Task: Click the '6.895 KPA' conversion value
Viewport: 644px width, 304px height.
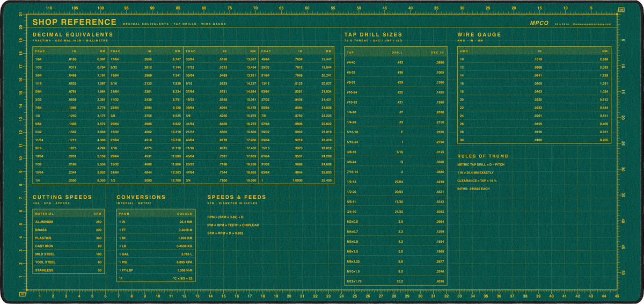Action: coord(184,262)
